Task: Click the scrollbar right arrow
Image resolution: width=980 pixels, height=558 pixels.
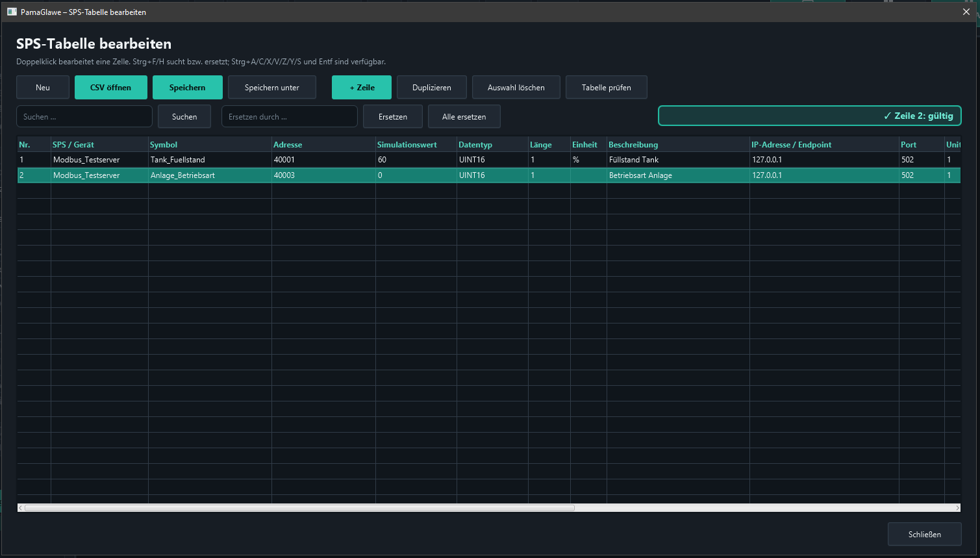Action: click(x=957, y=508)
